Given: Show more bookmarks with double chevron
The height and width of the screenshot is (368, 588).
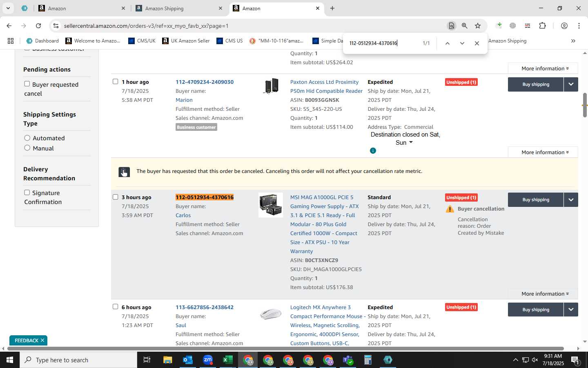Looking at the screenshot, I should click(x=573, y=41).
